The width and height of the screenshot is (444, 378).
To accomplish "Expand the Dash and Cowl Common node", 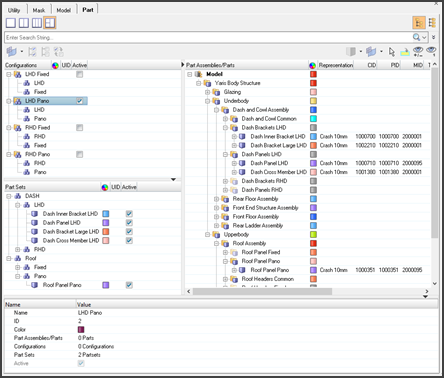I will point(225,119).
